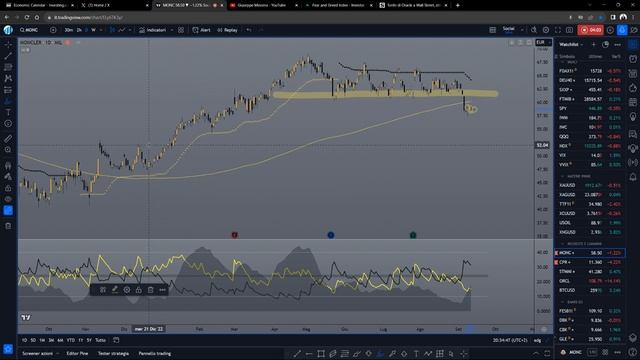Set chart range to YTD
Viewport: 640px width, 360px height.
coord(71,340)
